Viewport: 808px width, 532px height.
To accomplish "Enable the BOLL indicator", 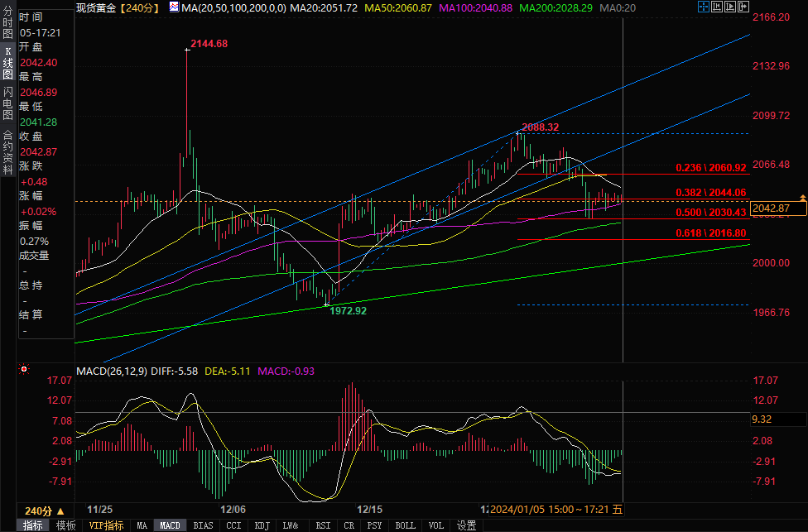I will [x=405, y=525].
